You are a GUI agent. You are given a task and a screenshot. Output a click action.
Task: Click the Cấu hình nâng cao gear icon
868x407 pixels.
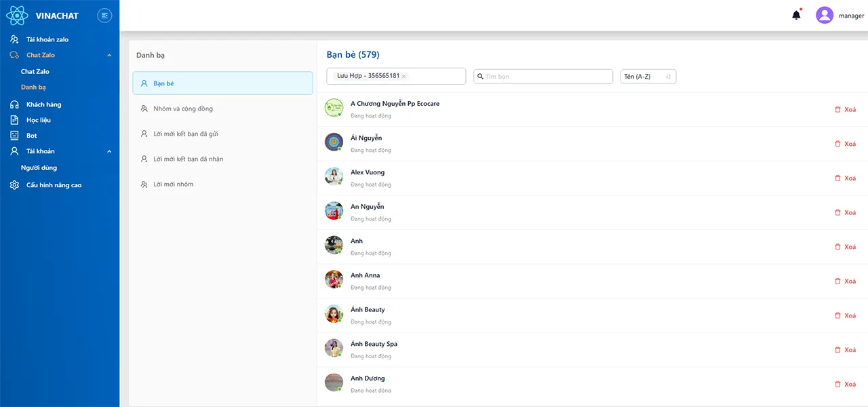pyautogui.click(x=14, y=185)
